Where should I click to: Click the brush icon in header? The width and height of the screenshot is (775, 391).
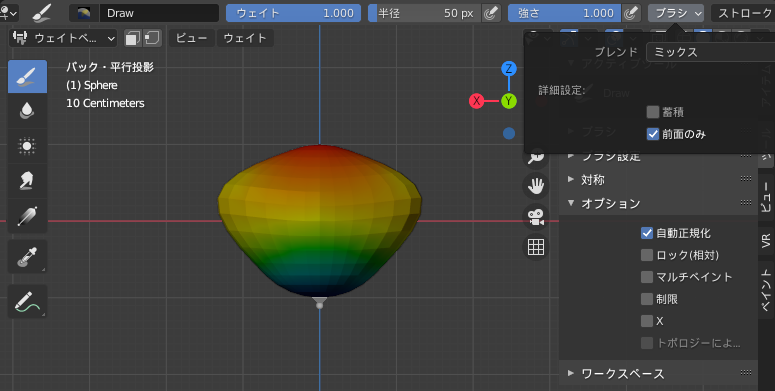tap(42, 13)
